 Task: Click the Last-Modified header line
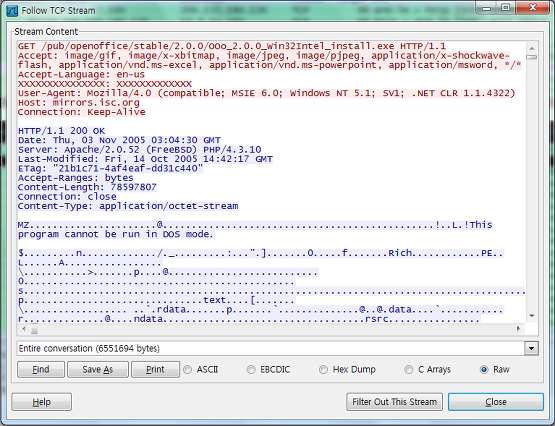pyautogui.click(x=145, y=159)
